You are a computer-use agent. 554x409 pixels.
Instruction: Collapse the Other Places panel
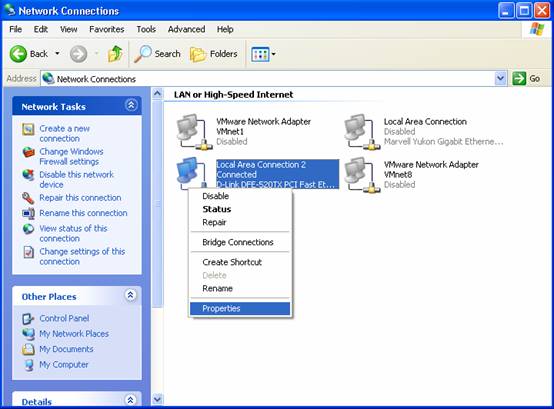pos(130,295)
